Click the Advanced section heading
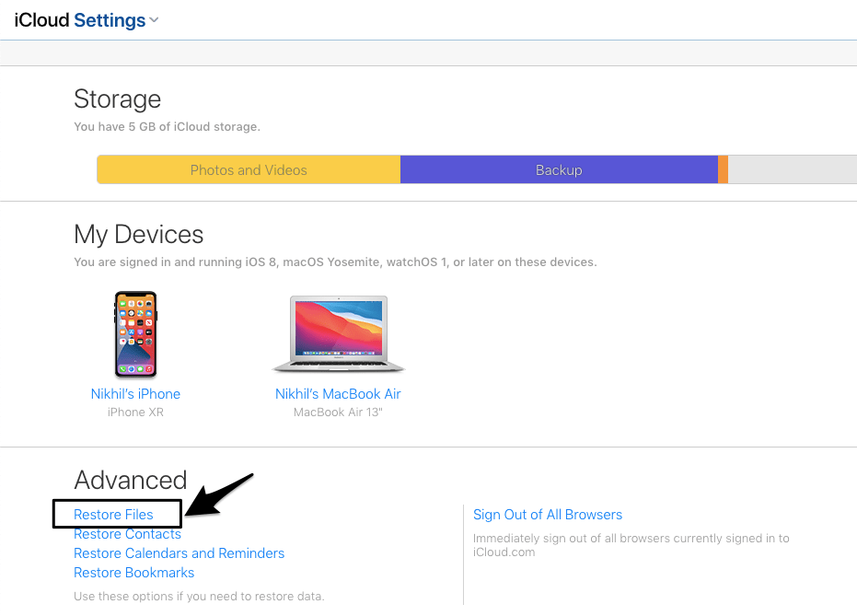Image resolution: width=857 pixels, height=616 pixels. pyautogui.click(x=131, y=481)
